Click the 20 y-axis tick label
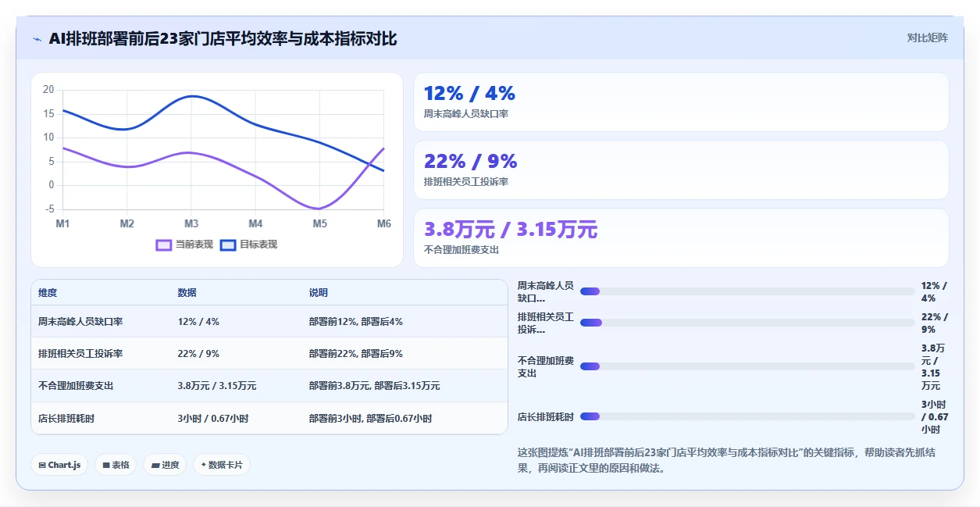This screenshot has height=507, width=980. (x=48, y=90)
